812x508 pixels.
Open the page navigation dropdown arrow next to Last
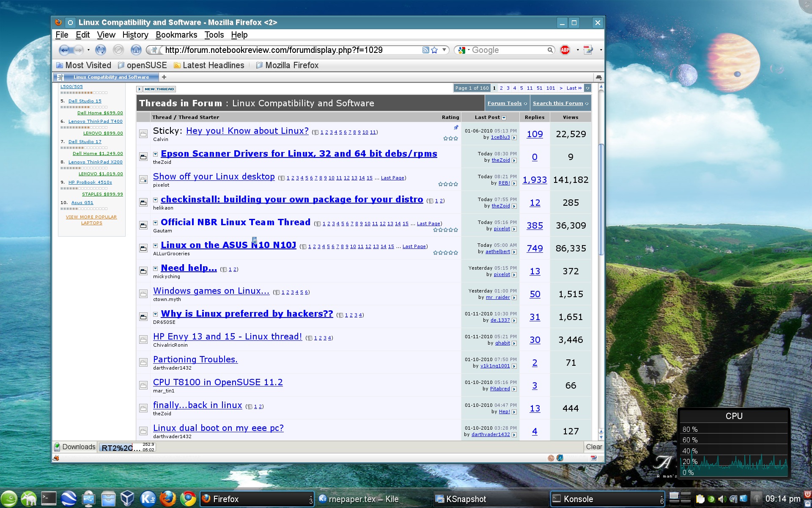click(x=587, y=88)
